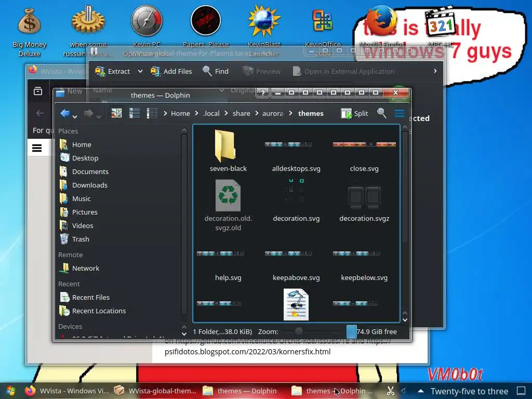Click Dolphin's title bar help question button

coord(262,92)
